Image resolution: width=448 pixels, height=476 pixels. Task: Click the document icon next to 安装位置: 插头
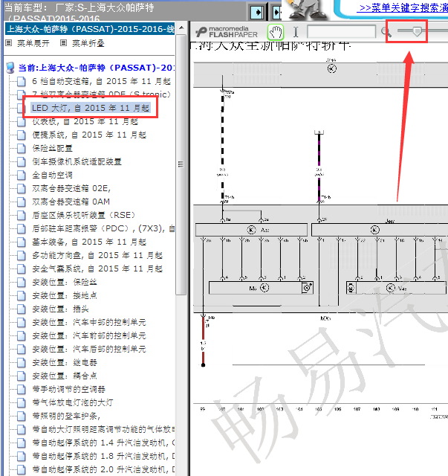tap(22, 309)
